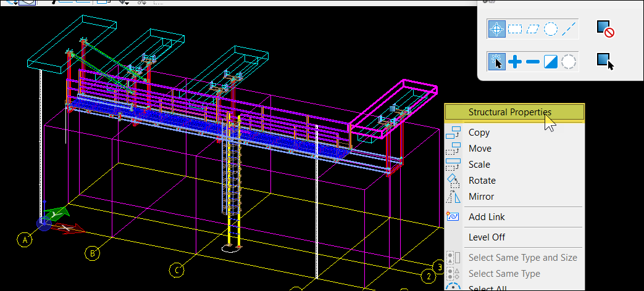Pick the Circle selection method
This screenshot has height=291, width=644.
(551, 29)
